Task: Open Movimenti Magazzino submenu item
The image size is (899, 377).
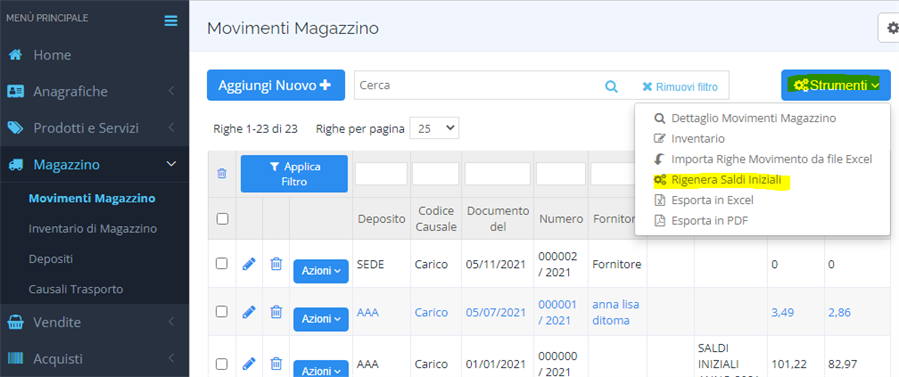Action: [92, 199]
